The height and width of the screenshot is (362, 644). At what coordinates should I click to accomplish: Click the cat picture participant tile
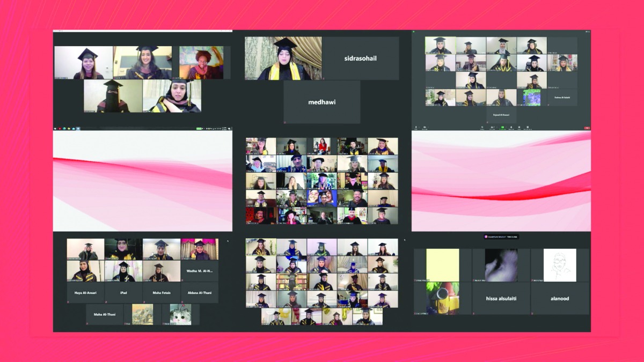click(x=180, y=314)
